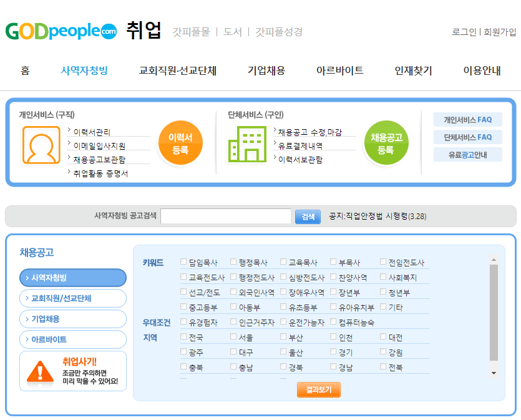The height and width of the screenshot is (420, 521).
Task: Open the 이용안내 top menu
Action: [x=482, y=71]
